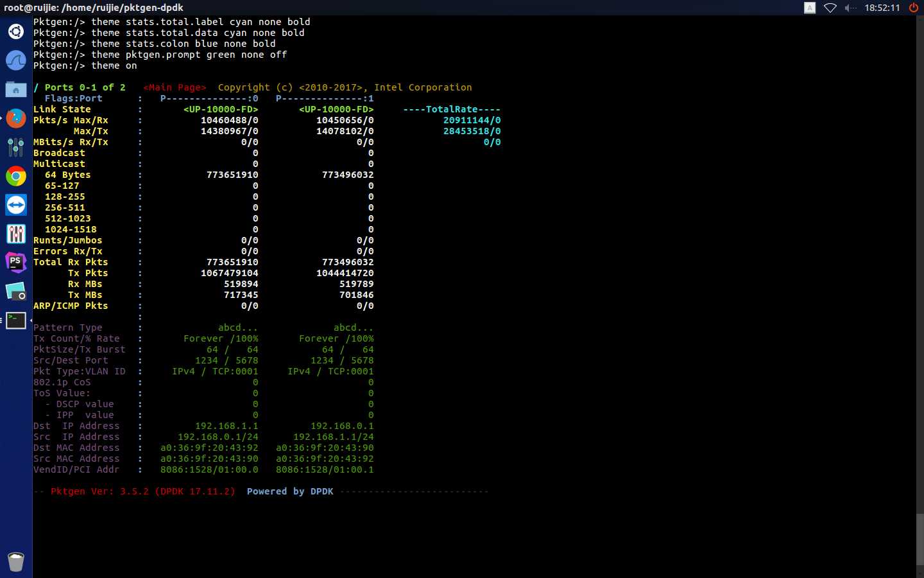The height and width of the screenshot is (578, 924).
Task: Click port 0 Tx Pkts value 1067479104
Action: click(x=229, y=273)
